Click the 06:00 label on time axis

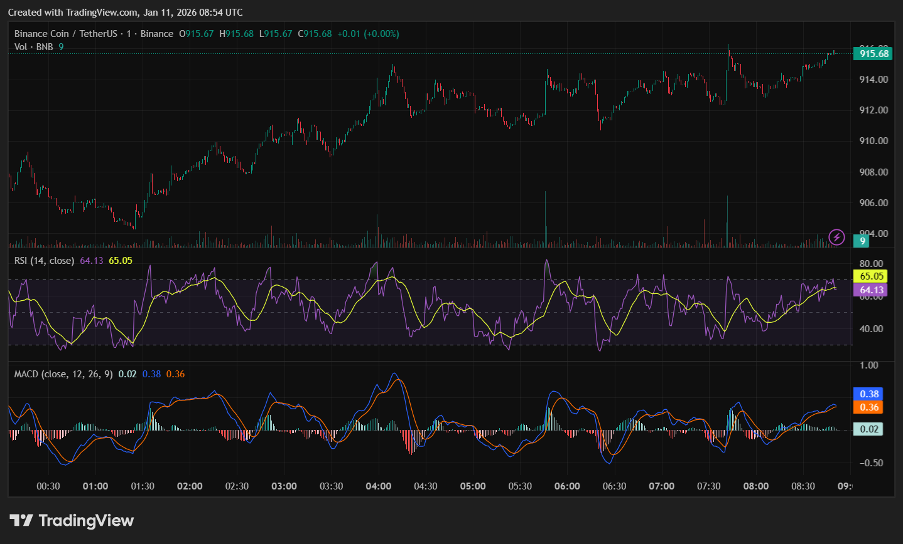point(567,486)
